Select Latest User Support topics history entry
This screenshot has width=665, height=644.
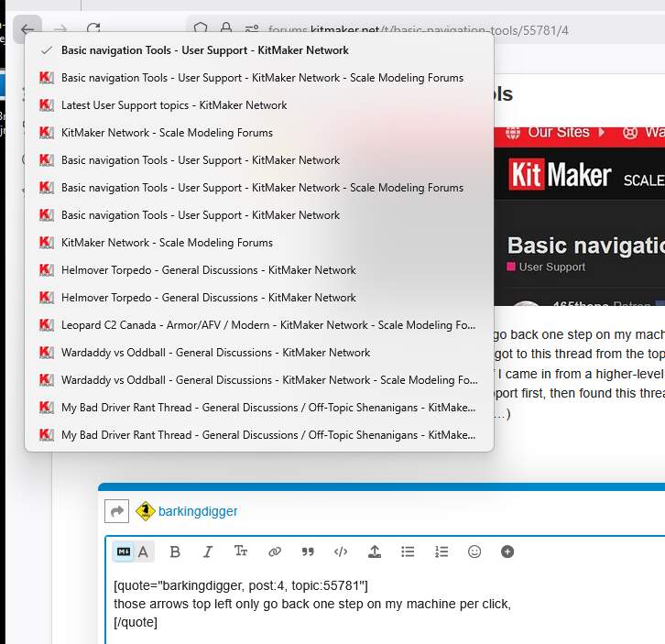174,105
